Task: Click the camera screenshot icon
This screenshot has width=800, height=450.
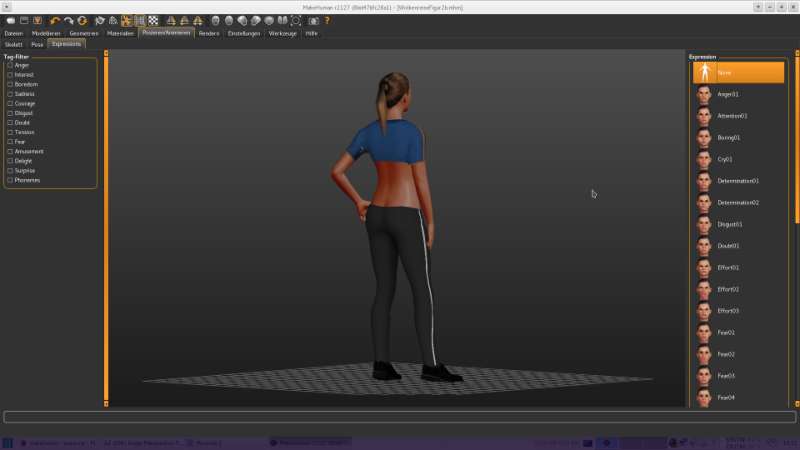Action: (312, 20)
